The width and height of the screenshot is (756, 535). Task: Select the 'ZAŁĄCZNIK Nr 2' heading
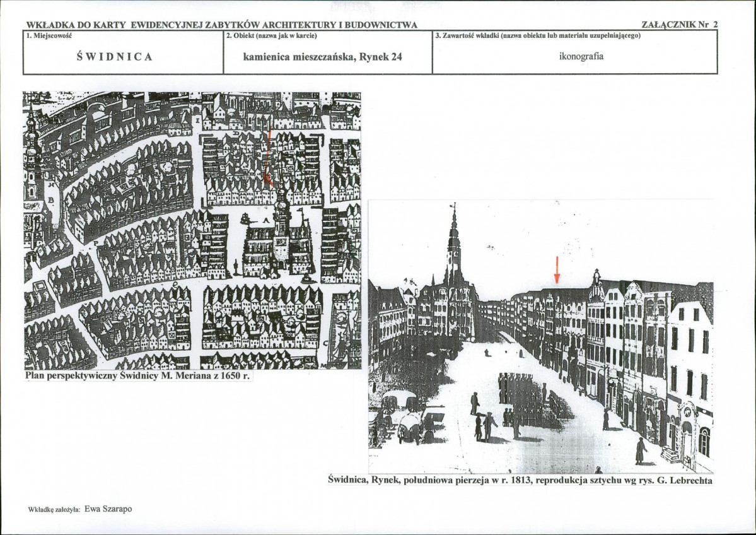[x=679, y=25]
